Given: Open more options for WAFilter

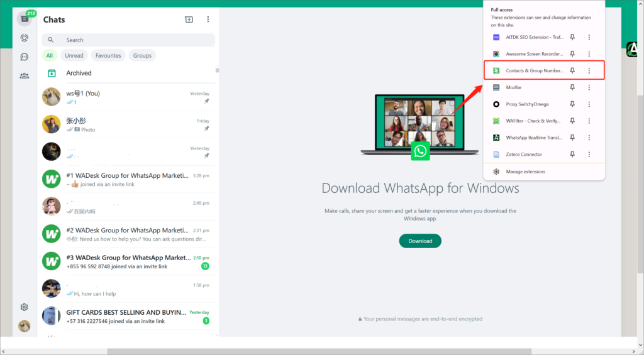Looking at the screenshot, I should 589,121.
